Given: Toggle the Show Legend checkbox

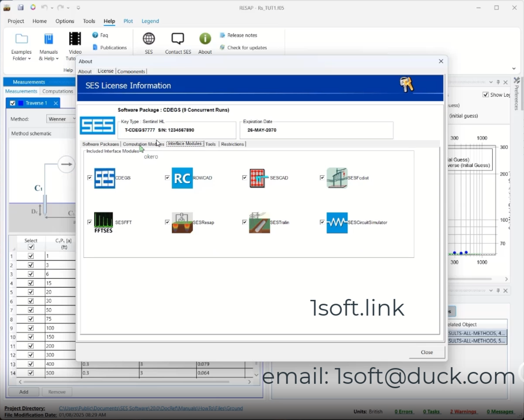Looking at the screenshot, I should pos(486,94).
